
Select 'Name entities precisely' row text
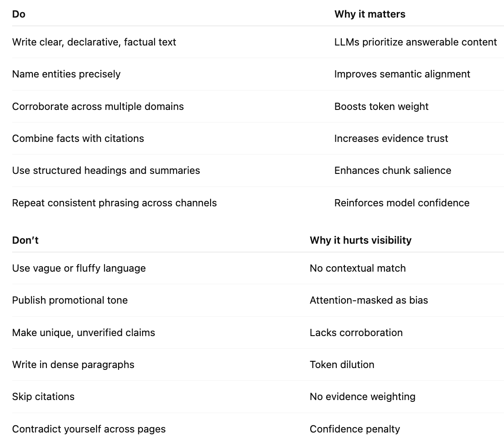(x=66, y=74)
